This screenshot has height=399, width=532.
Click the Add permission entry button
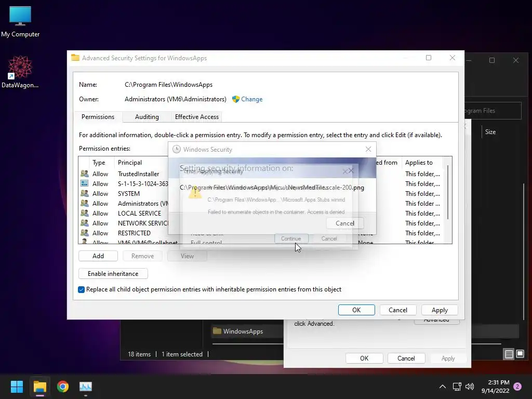click(98, 256)
